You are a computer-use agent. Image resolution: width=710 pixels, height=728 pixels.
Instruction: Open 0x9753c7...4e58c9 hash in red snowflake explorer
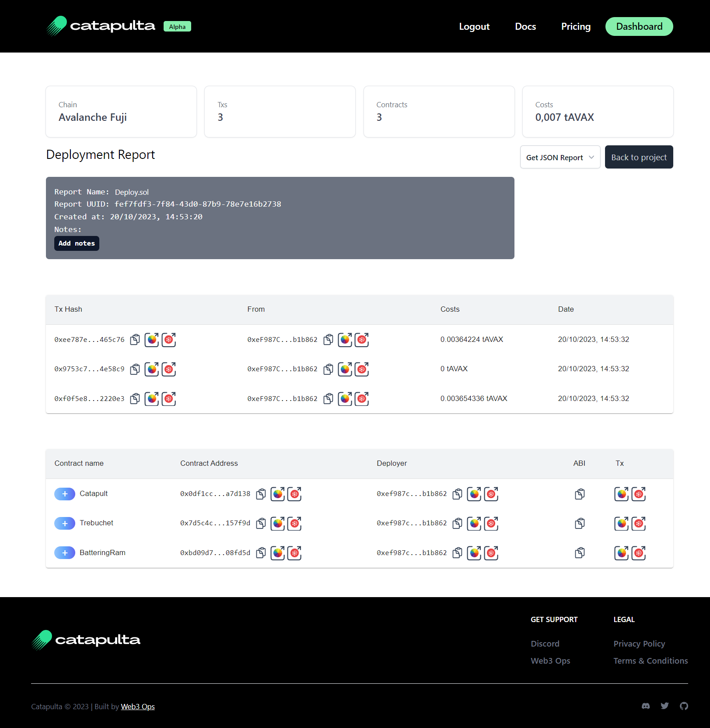pyautogui.click(x=169, y=369)
